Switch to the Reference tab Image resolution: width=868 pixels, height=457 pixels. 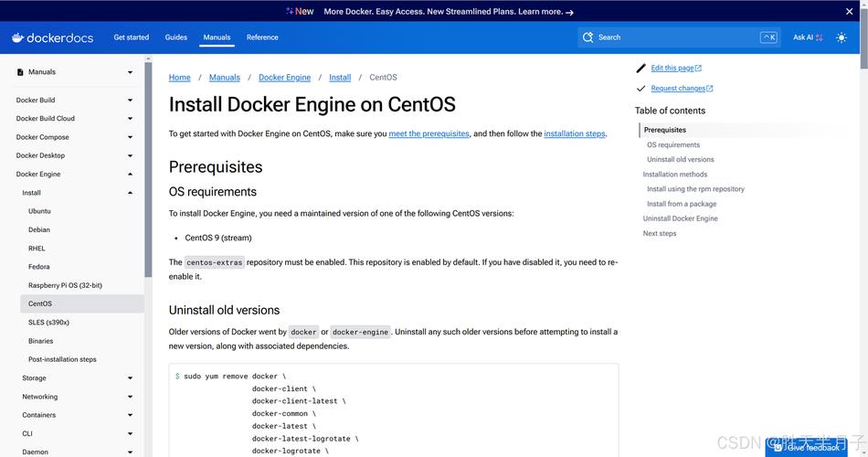[x=262, y=37]
